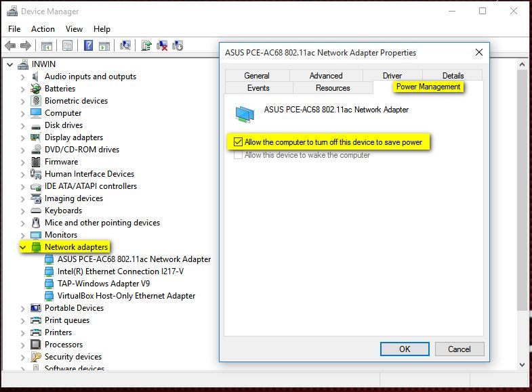Switch to the Advanced tab

click(326, 76)
